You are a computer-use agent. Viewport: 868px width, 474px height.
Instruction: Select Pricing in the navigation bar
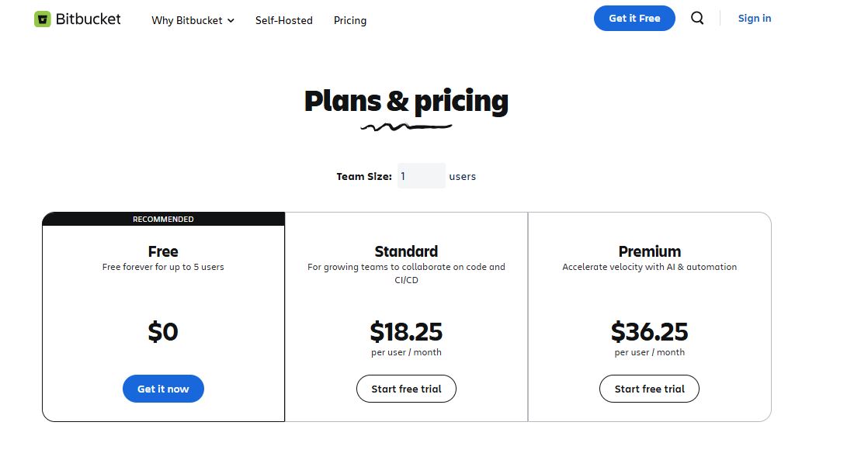coord(349,21)
